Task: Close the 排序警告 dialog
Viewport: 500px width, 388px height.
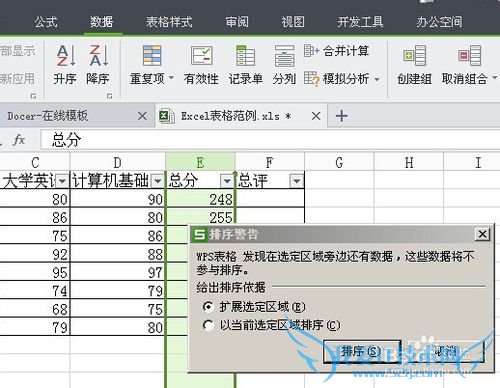Action: (x=482, y=234)
